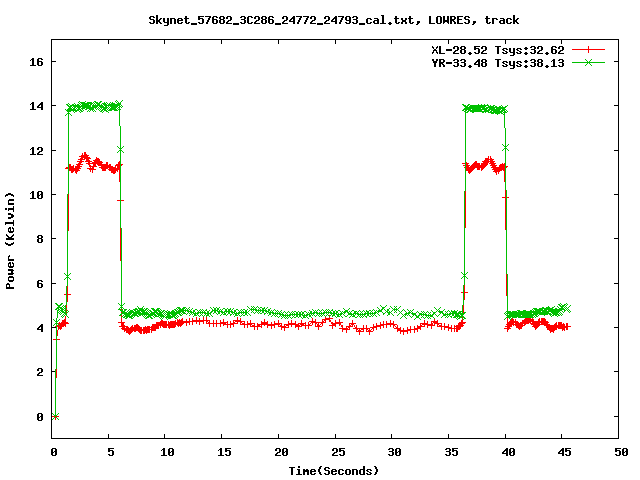Click the x-axis tick label 30
Image resolution: width=640 pixels, height=480 pixels.
[x=394, y=452]
